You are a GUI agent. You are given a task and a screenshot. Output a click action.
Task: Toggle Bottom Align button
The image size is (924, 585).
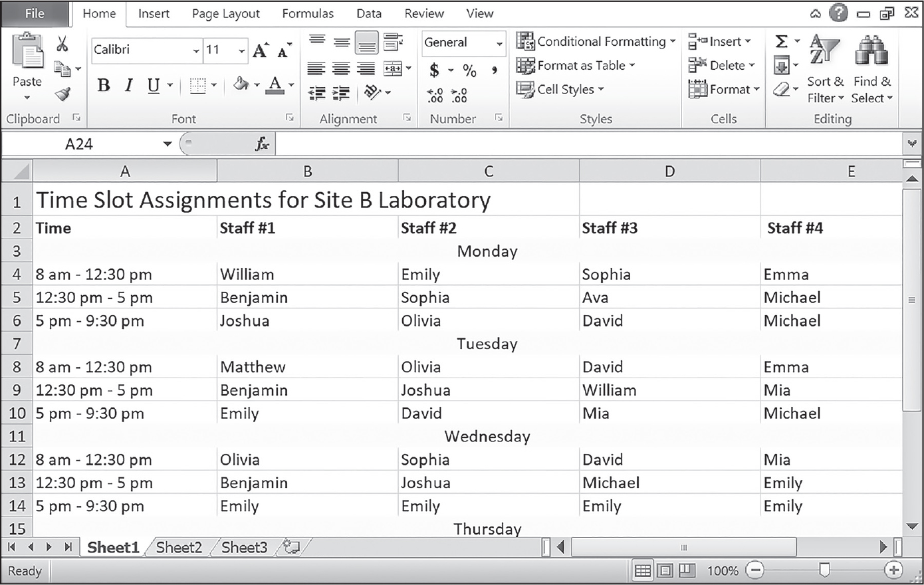coord(366,43)
